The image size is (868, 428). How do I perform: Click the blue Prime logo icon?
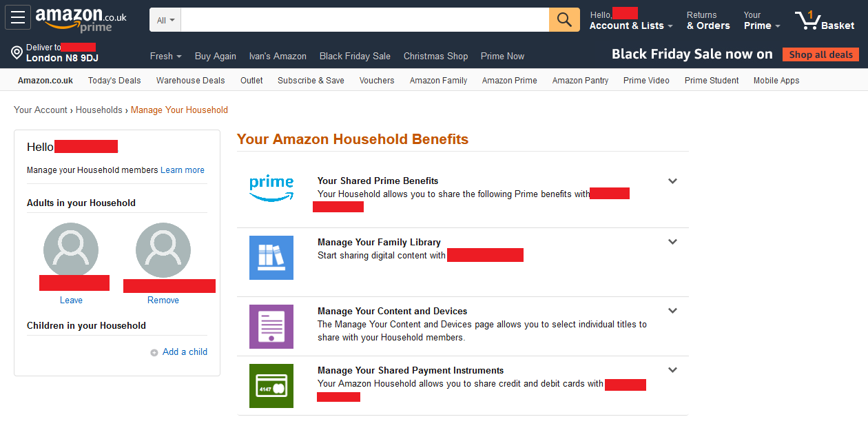tap(271, 188)
